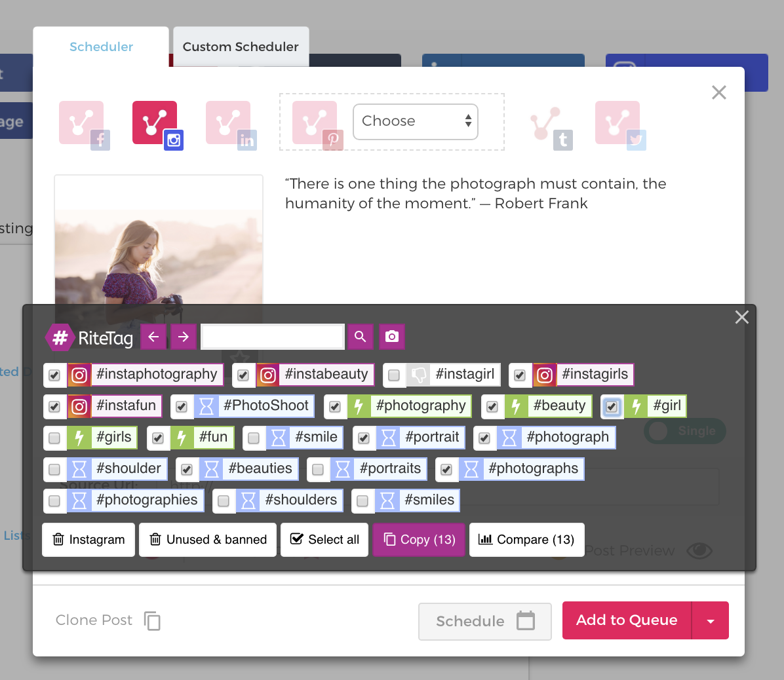784x680 pixels.
Task: Click the RiteTag back arrow button
Action: (x=153, y=337)
